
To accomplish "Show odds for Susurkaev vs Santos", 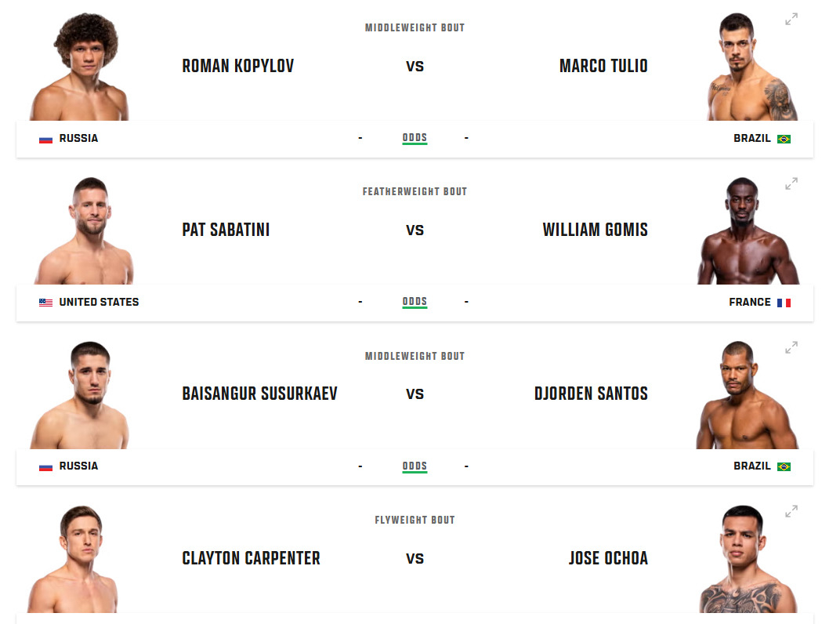I will point(415,466).
